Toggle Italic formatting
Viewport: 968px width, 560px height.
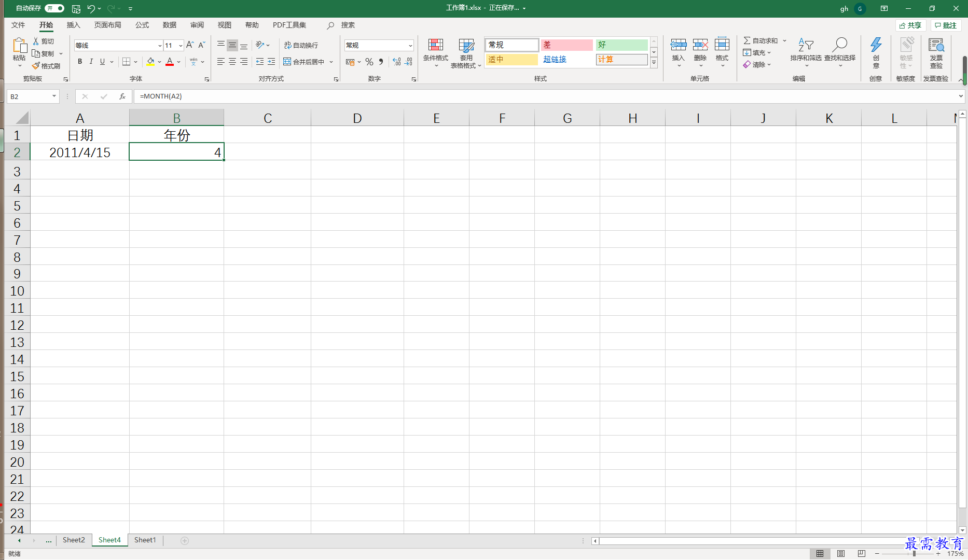pyautogui.click(x=91, y=62)
